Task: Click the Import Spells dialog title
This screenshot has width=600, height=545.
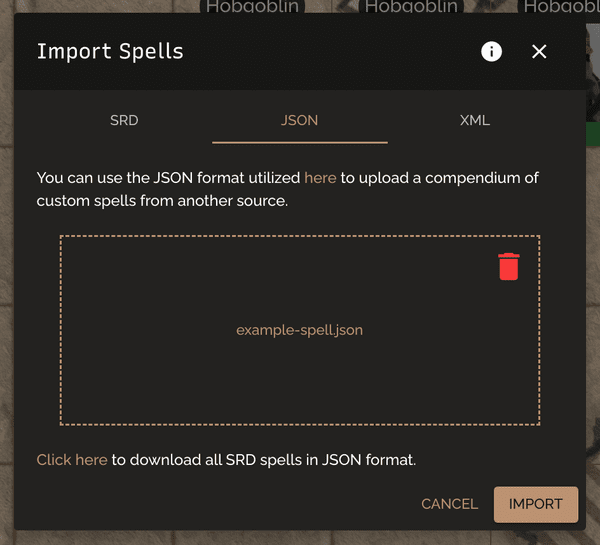Action: [110, 51]
